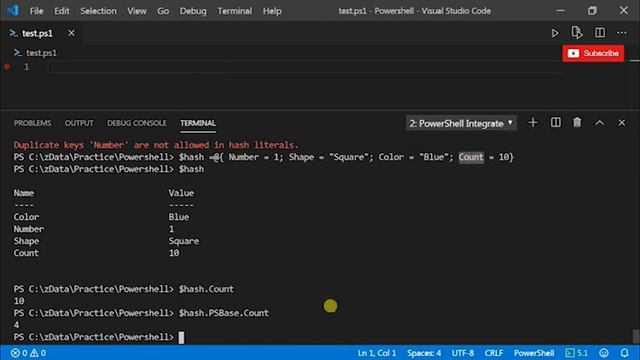Select language mode PowerShell in status bar
Viewport: 640px width, 360px height.
point(533,353)
